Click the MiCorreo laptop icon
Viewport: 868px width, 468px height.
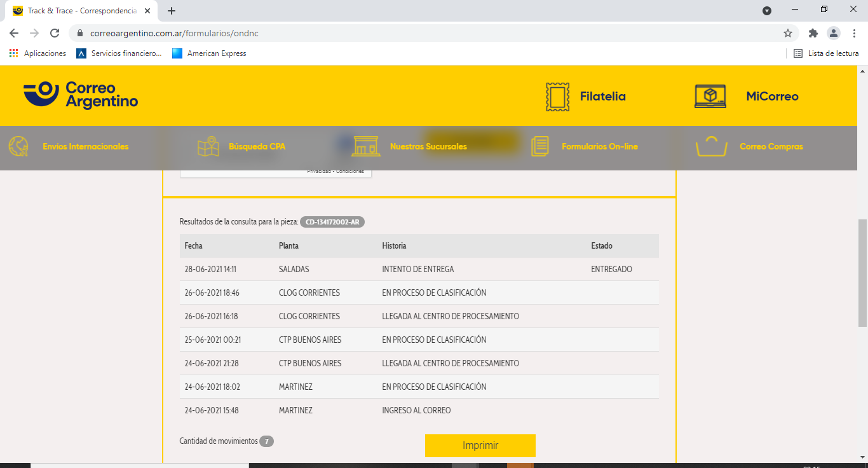[710, 97]
